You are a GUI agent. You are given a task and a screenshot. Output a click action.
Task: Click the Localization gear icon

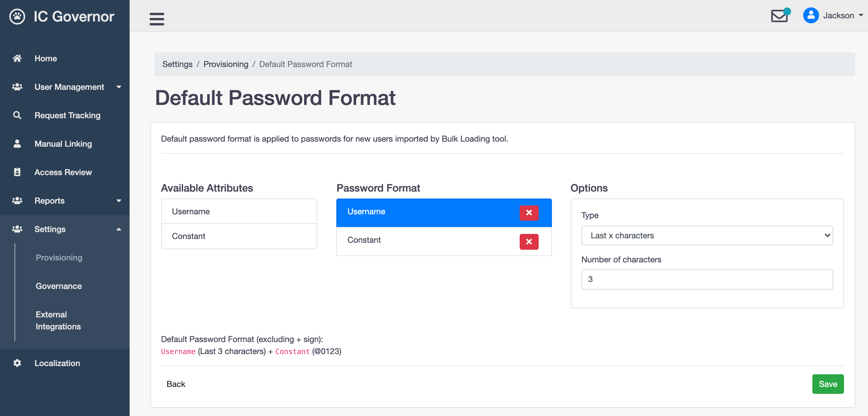click(x=17, y=363)
